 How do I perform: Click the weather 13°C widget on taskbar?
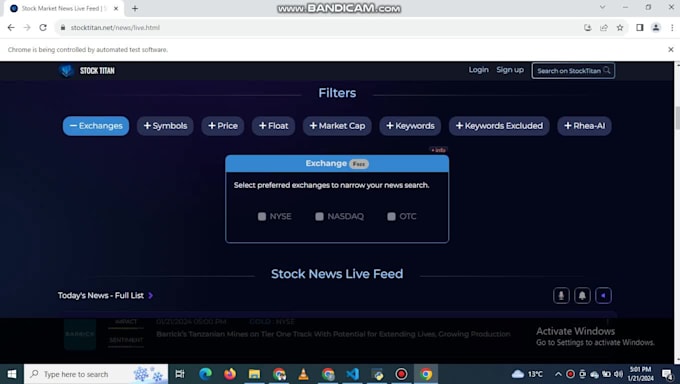(527, 374)
